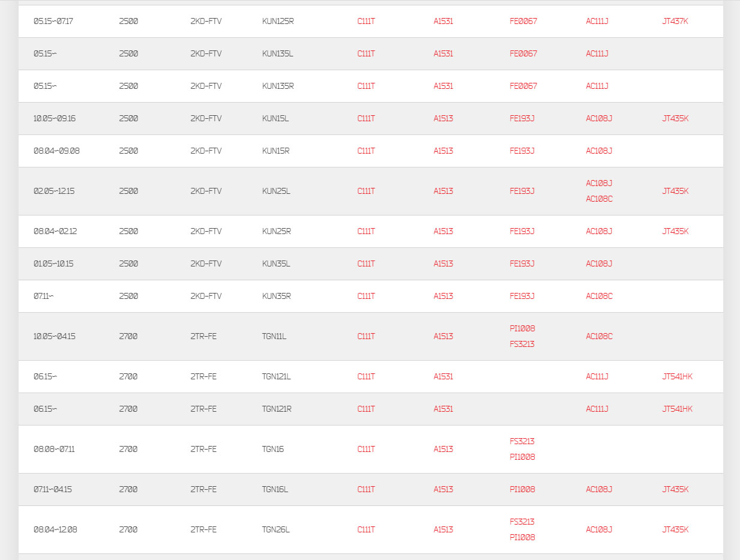Open AC108J link in KUN25L row

[599, 183]
